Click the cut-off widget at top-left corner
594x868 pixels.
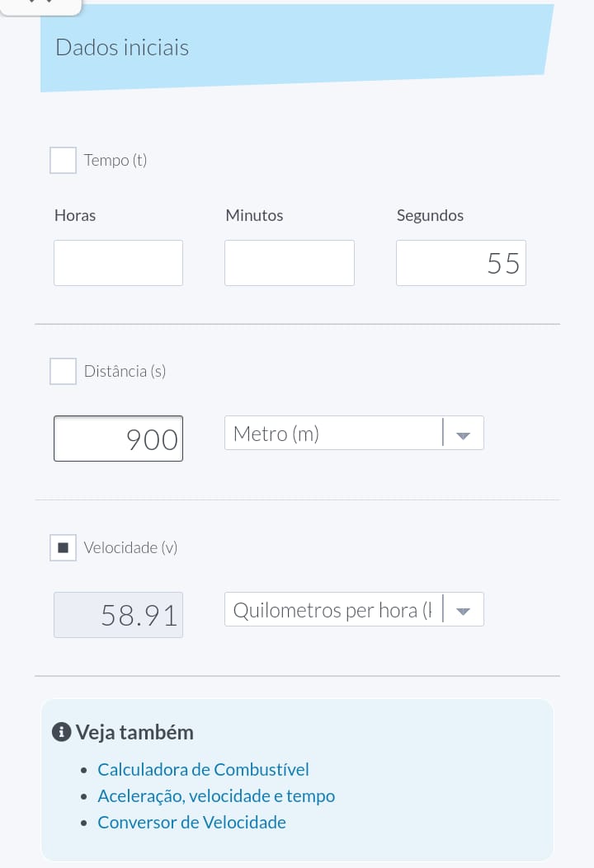pos(41,7)
